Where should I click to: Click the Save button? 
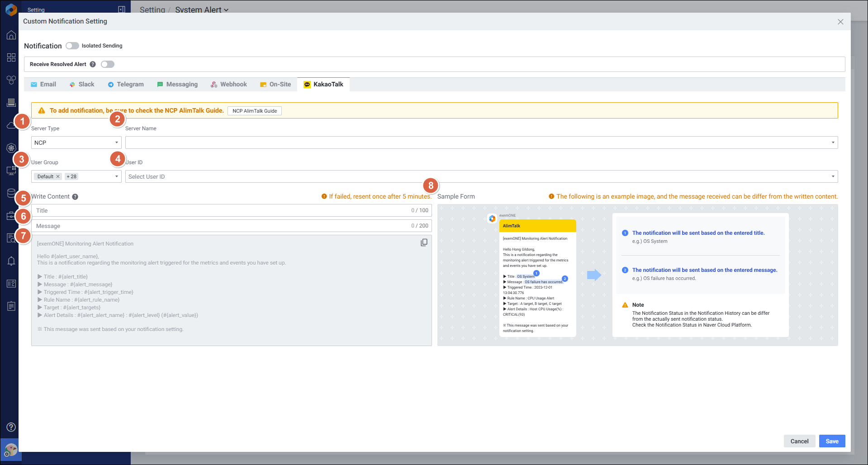(832, 441)
